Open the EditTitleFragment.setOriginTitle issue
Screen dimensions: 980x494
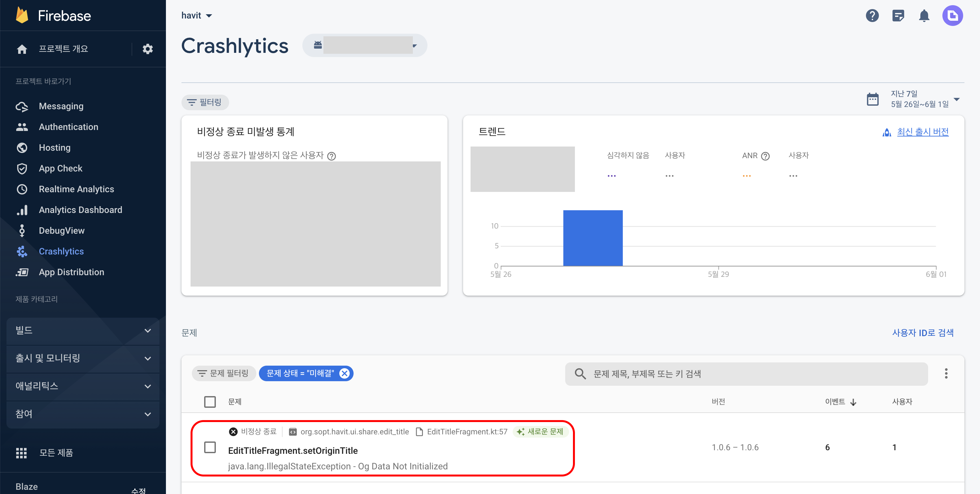click(293, 451)
